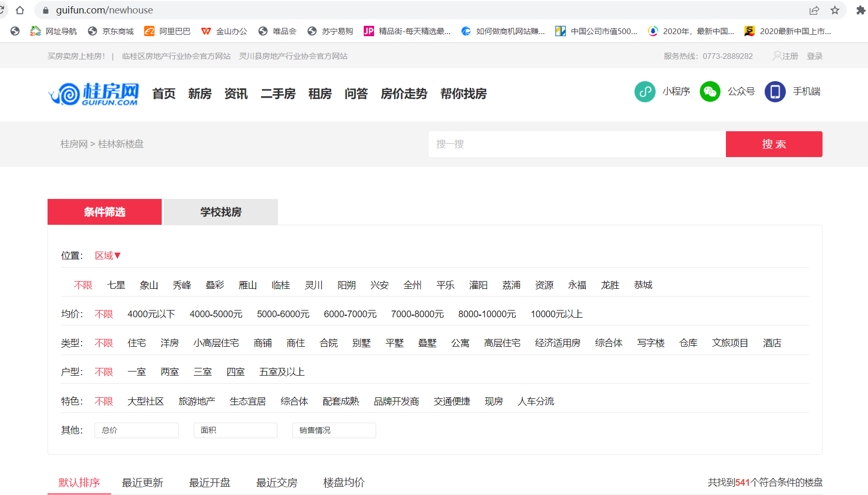Open the 精品街 bookmark
The width and height of the screenshot is (868, 495).
407,32
